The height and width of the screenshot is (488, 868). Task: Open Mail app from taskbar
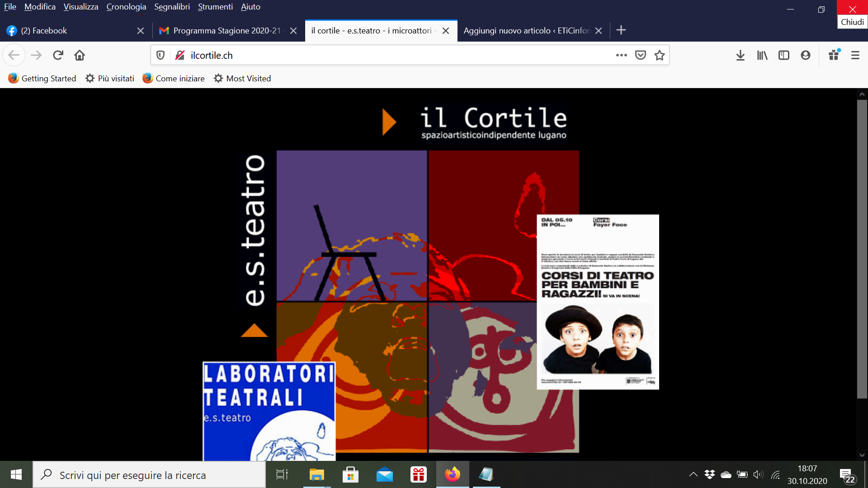click(x=385, y=474)
